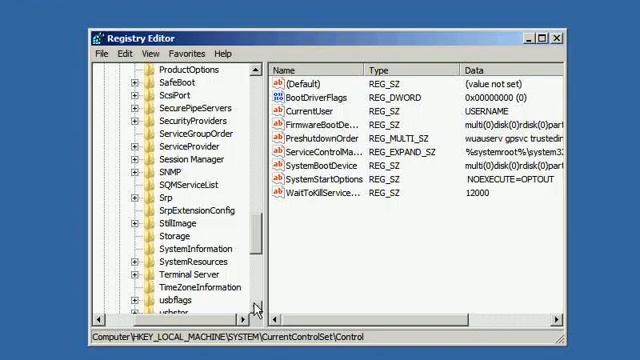Click the Terminal Server folder icon

point(149,274)
